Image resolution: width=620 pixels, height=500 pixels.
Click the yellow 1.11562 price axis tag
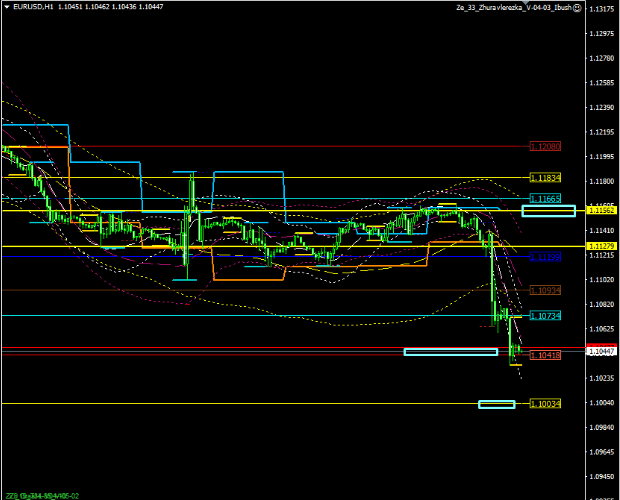(602, 211)
